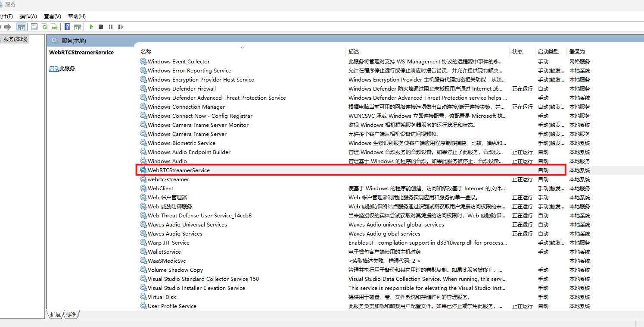Toggle the Show/Hide Console Tree button

(21, 27)
